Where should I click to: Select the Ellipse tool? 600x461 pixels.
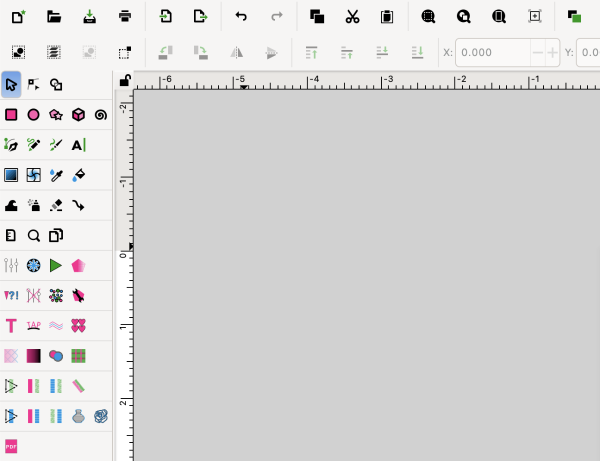[34, 115]
